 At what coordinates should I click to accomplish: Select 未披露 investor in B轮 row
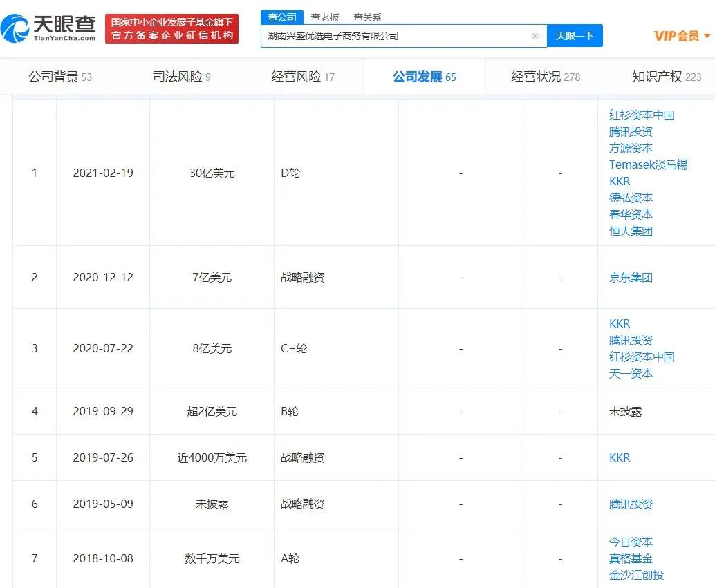[625, 412]
